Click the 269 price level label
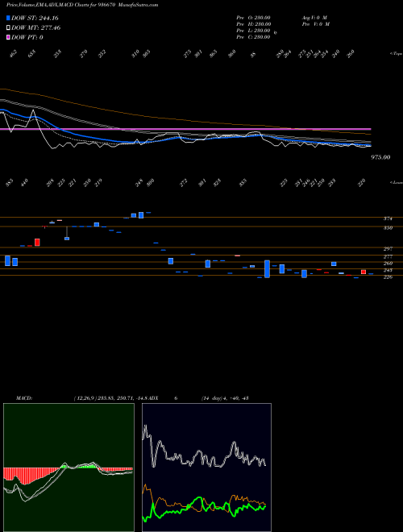The height and width of the screenshot is (532, 403). tap(388, 264)
